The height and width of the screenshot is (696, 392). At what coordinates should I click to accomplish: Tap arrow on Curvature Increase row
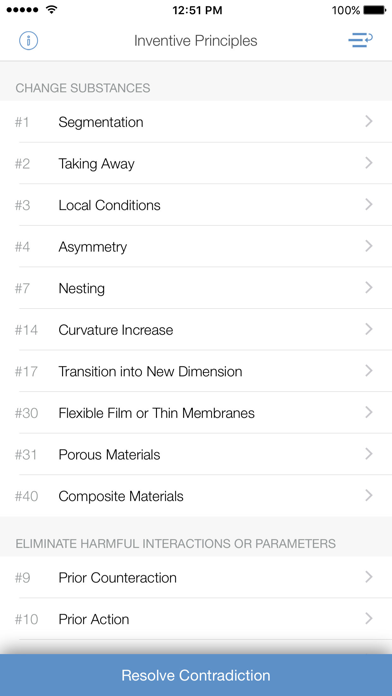pos(368,329)
